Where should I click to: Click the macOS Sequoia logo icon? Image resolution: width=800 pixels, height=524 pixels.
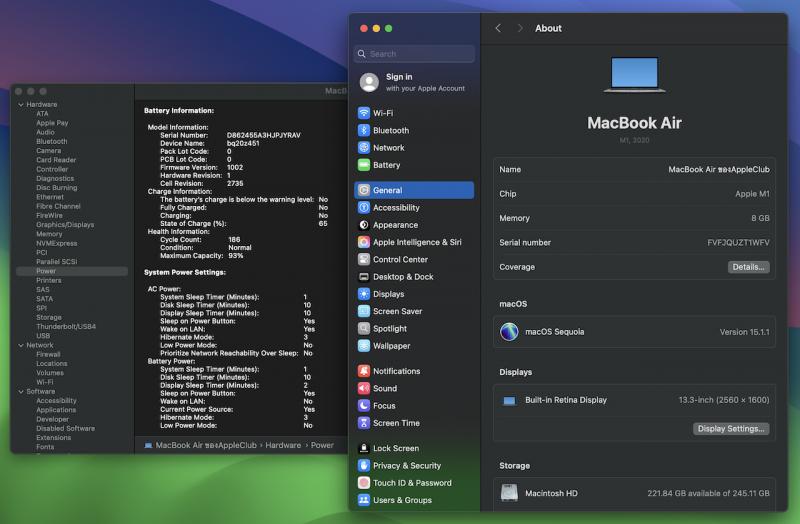tap(509, 332)
